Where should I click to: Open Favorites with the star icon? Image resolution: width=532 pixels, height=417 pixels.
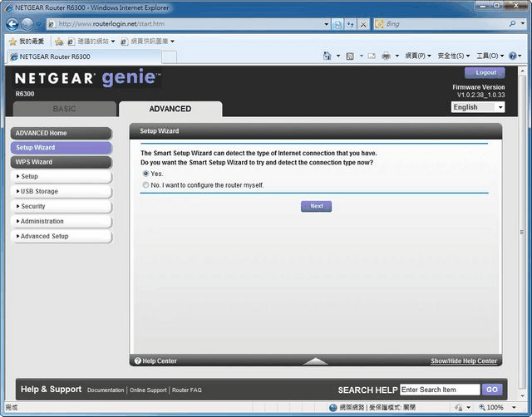(13, 42)
